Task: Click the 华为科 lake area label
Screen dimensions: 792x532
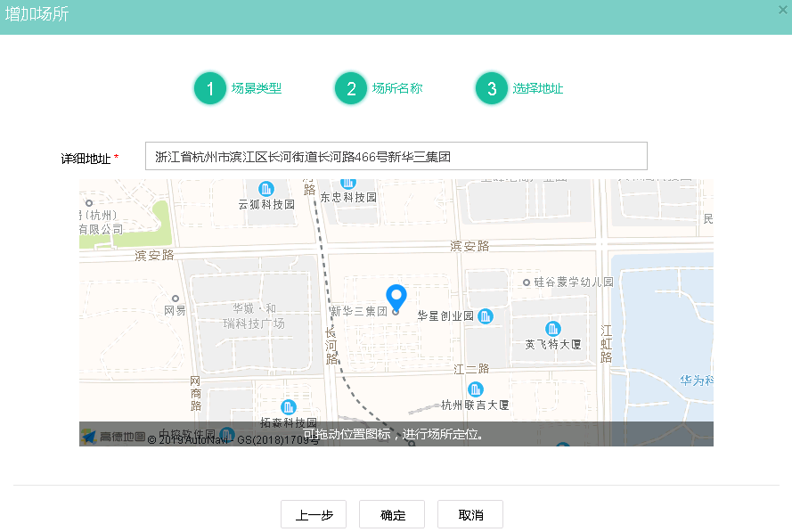Action: point(697,381)
